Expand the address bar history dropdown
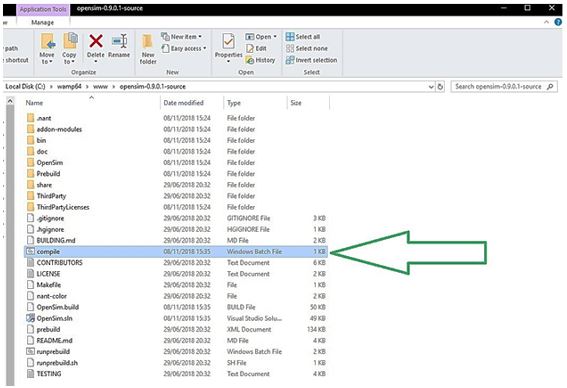 click(x=431, y=87)
